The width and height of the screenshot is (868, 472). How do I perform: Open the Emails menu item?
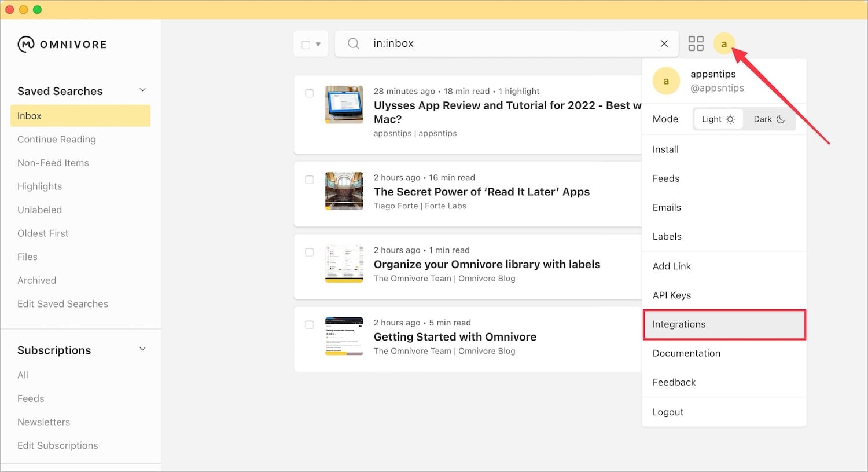pyautogui.click(x=724, y=207)
